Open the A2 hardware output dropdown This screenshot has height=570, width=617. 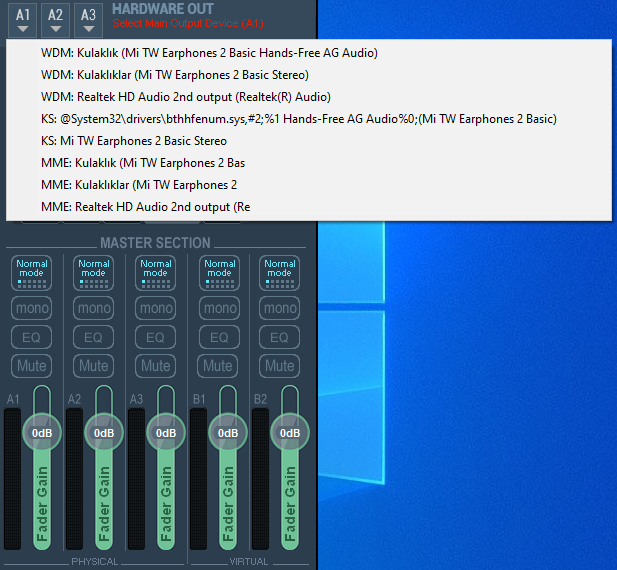coord(55,20)
